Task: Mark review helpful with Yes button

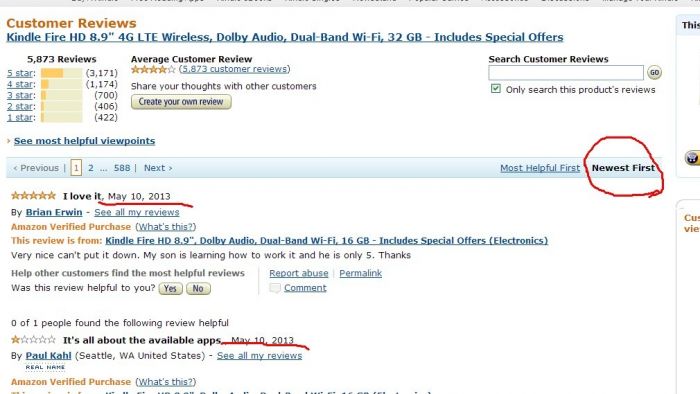Action: [170, 289]
